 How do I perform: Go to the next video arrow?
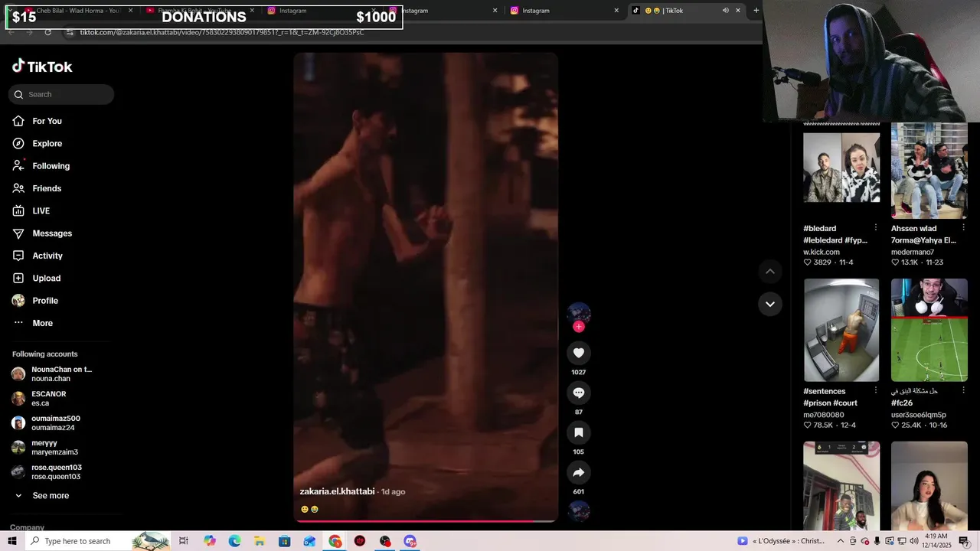(x=770, y=304)
